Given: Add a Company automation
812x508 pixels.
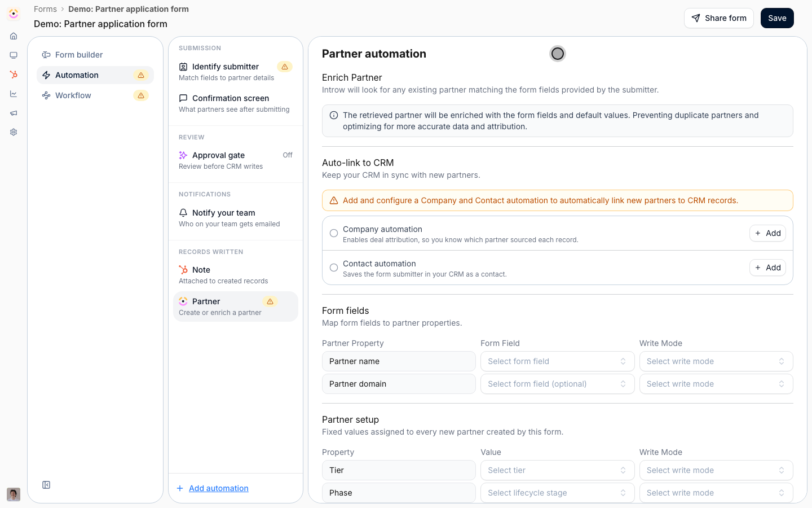Looking at the screenshot, I should point(767,233).
